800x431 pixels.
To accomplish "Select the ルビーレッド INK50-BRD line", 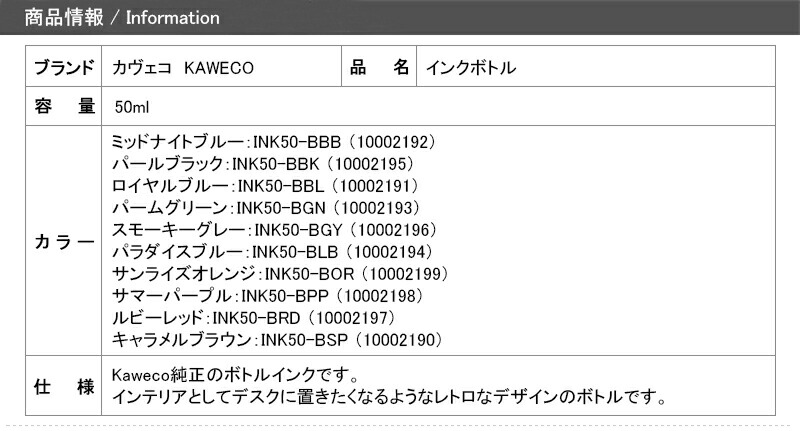I will [x=254, y=317].
